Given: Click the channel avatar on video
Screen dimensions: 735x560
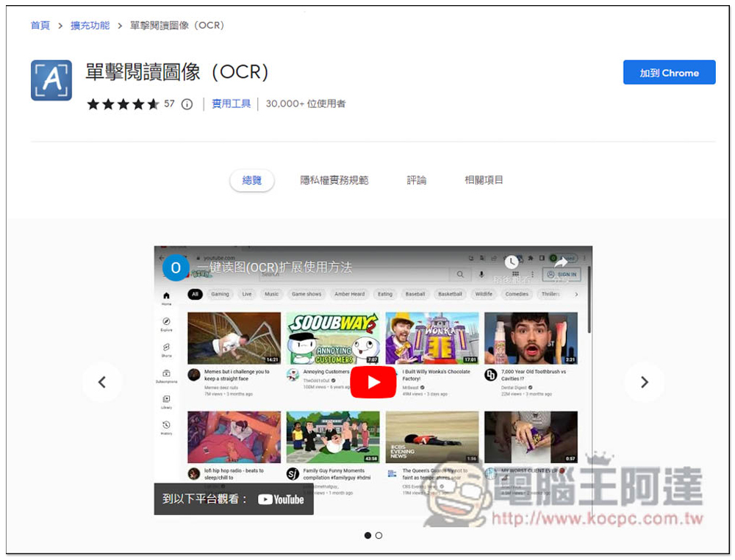Looking at the screenshot, I should point(176,268).
